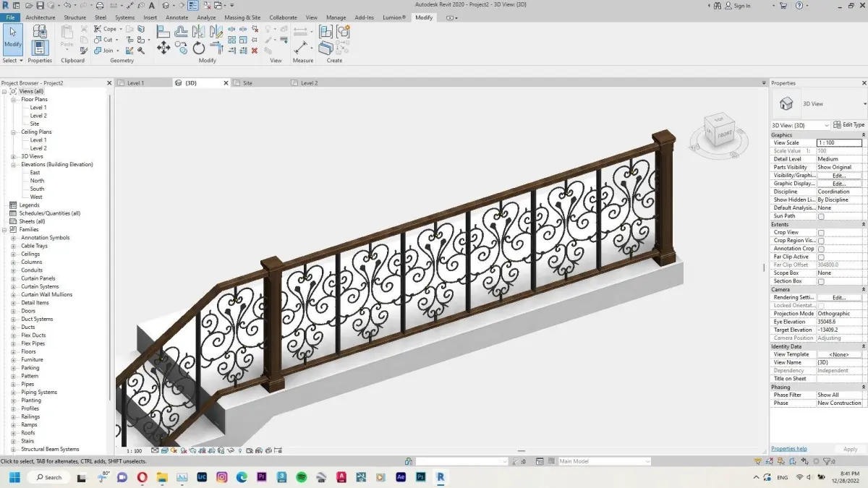The width and height of the screenshot is (868, 488).
Task: Toggle the Sun Path checkbox
Action: tap(821, 216)
